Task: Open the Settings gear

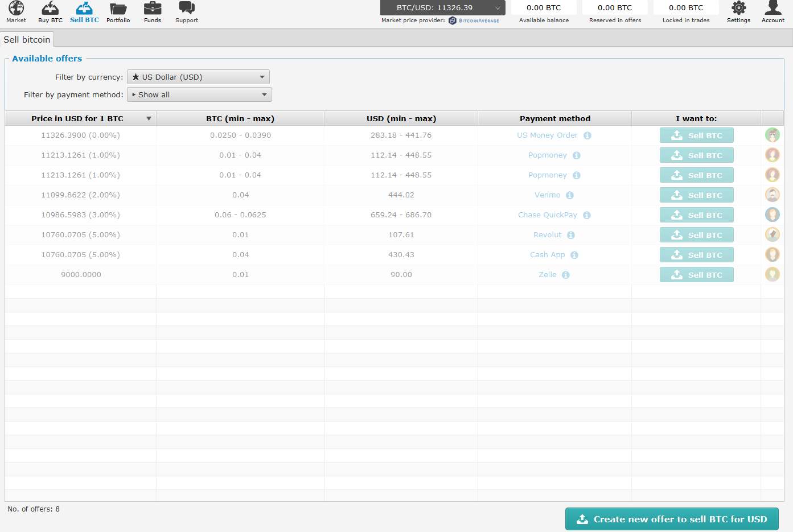Action: (x=738, y=12)
